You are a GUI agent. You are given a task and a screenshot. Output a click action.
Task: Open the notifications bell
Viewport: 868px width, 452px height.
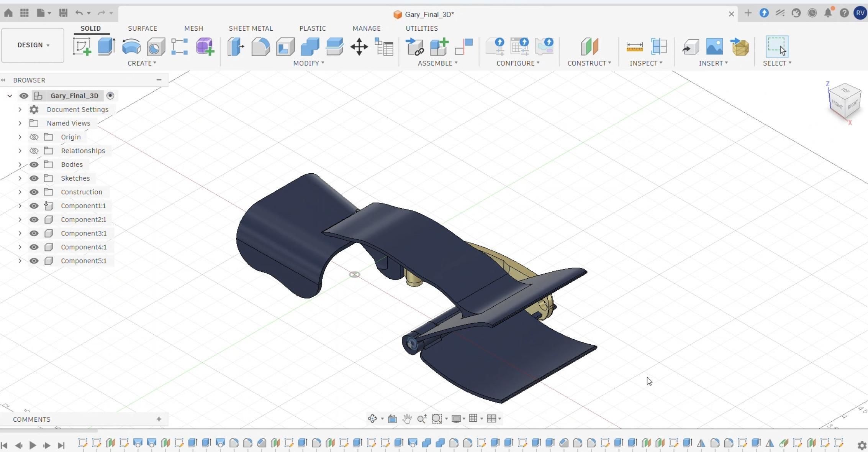(x=828, y=13)
